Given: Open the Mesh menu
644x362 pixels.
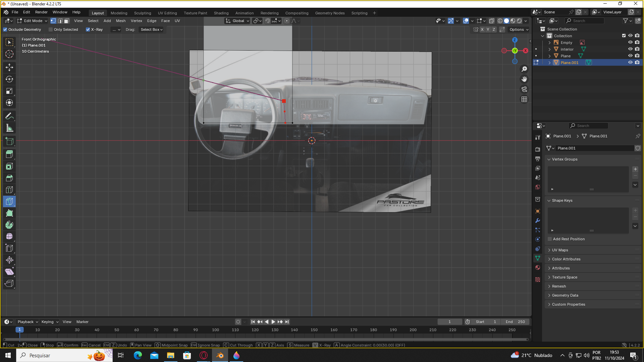Looking at the screenshot, I should click(120, 21).
